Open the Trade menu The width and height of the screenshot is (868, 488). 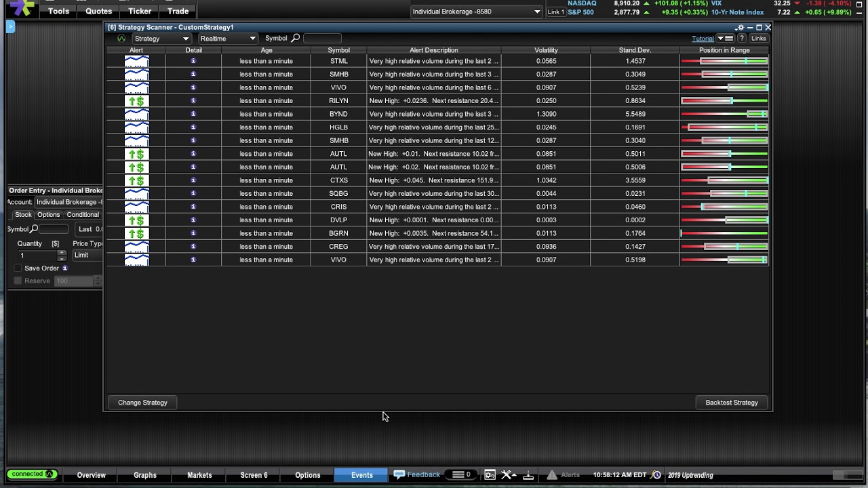[178, 11]
